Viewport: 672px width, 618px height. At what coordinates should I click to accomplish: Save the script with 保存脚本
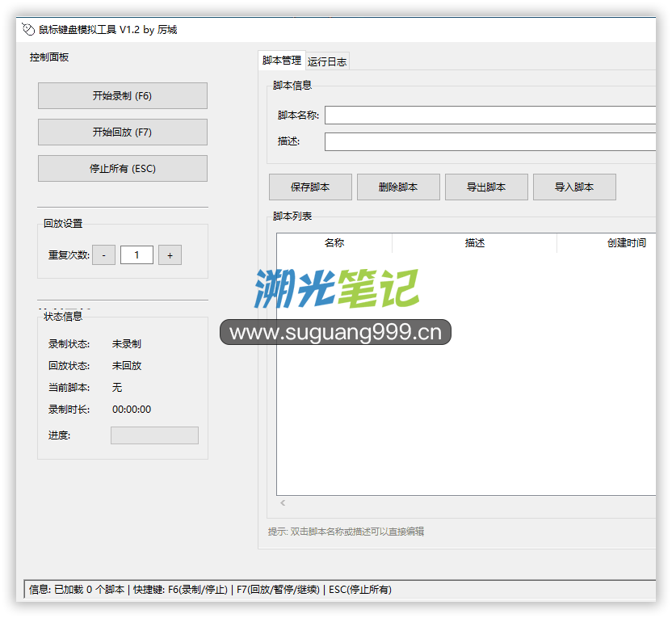coord(310,187)
